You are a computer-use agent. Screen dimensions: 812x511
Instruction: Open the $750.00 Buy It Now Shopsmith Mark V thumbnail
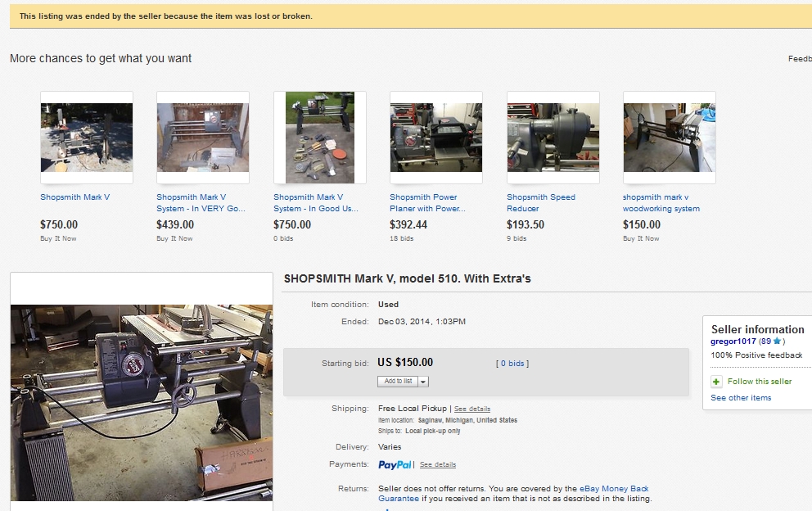coord(87,138)
